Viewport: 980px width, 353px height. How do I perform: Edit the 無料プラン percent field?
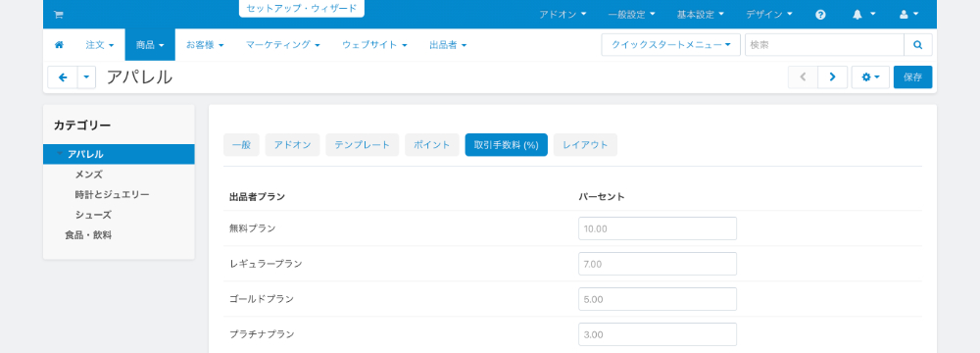[658, 228]
